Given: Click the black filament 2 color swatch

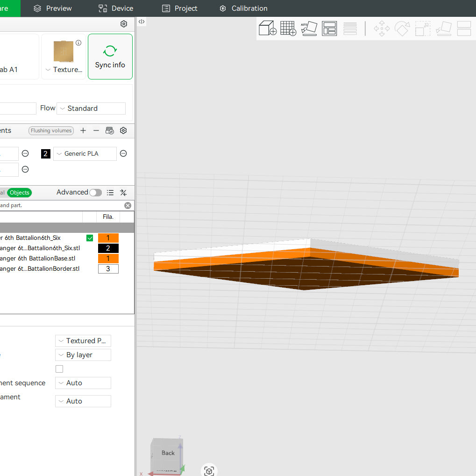Looking at the screenshot, I should [46, 154].
